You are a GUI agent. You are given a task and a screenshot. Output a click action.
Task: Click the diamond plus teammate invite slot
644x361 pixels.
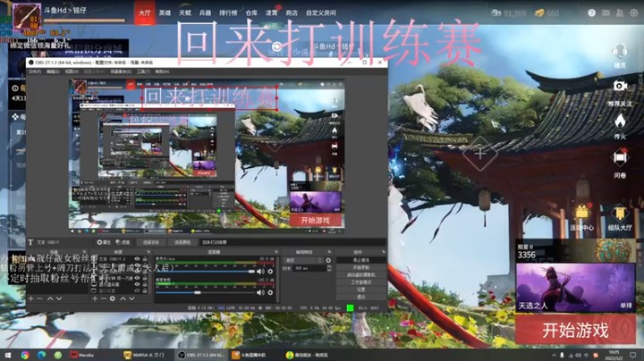pos(479,155)
